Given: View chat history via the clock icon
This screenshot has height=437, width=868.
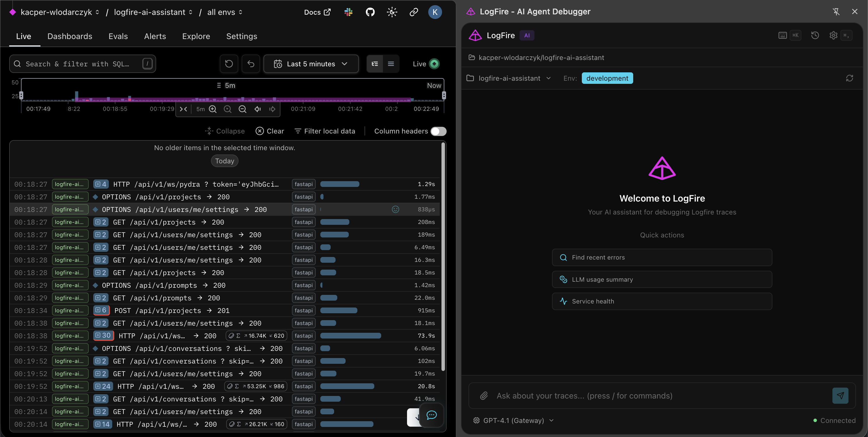Looking at the screenshot, I should (815, 35).
